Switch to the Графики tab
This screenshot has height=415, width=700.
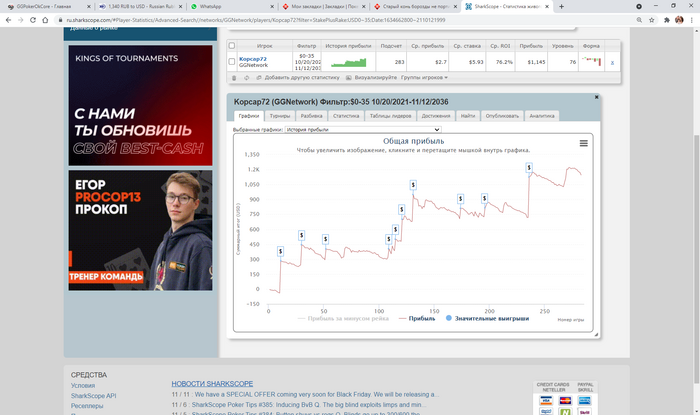point(249,116)
